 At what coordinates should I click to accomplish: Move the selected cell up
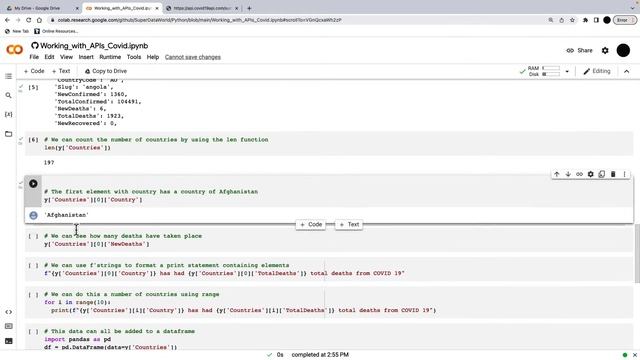click(556, 174)
